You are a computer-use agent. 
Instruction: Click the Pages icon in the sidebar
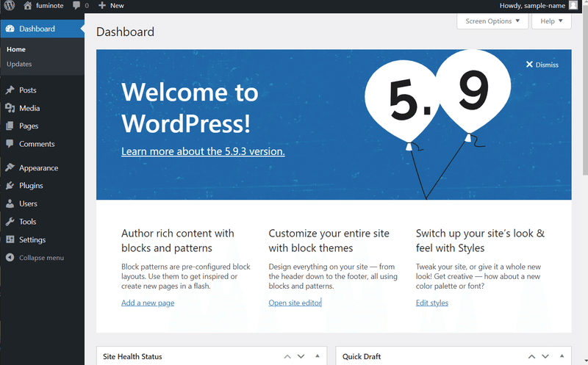(10, 126)
